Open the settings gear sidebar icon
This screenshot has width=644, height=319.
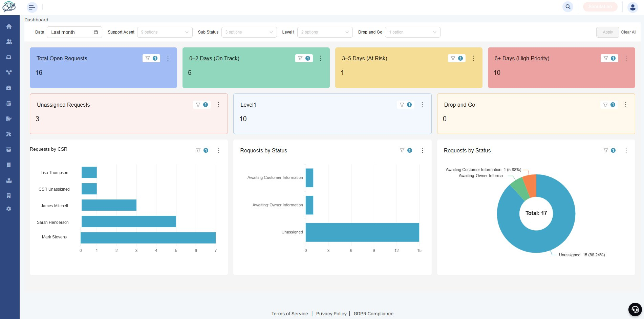click(x=9, y=209)
